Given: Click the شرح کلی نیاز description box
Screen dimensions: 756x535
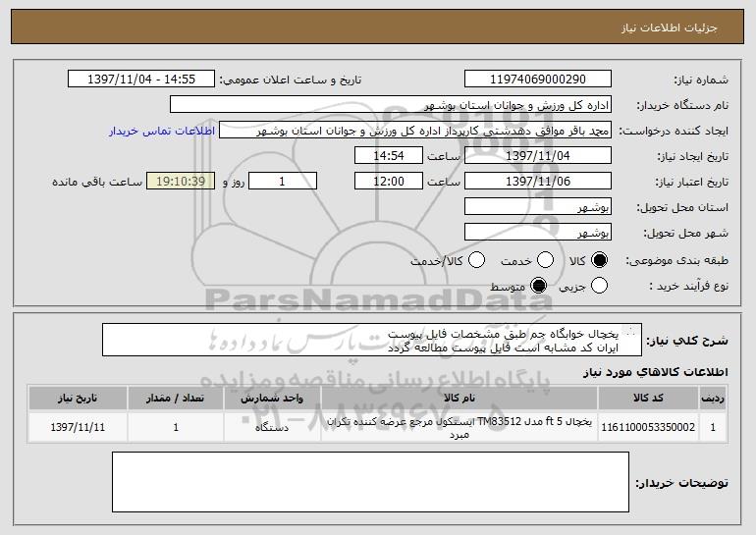Looking at the screenshot, I should 372,341.
